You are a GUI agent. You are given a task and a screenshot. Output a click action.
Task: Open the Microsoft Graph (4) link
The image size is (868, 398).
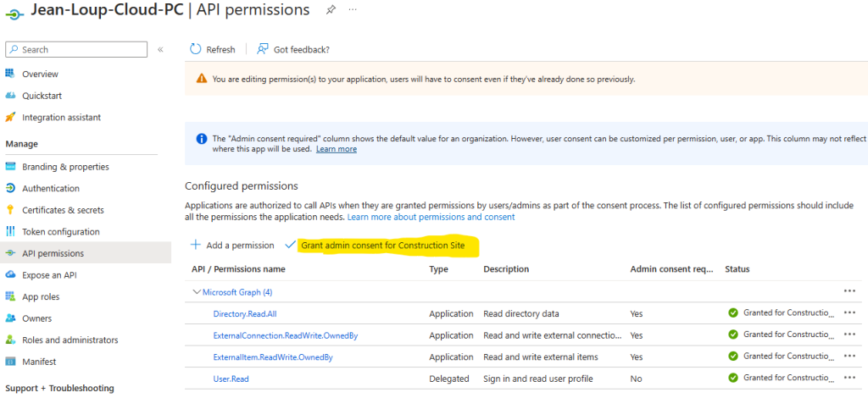[x=237, y=292]
